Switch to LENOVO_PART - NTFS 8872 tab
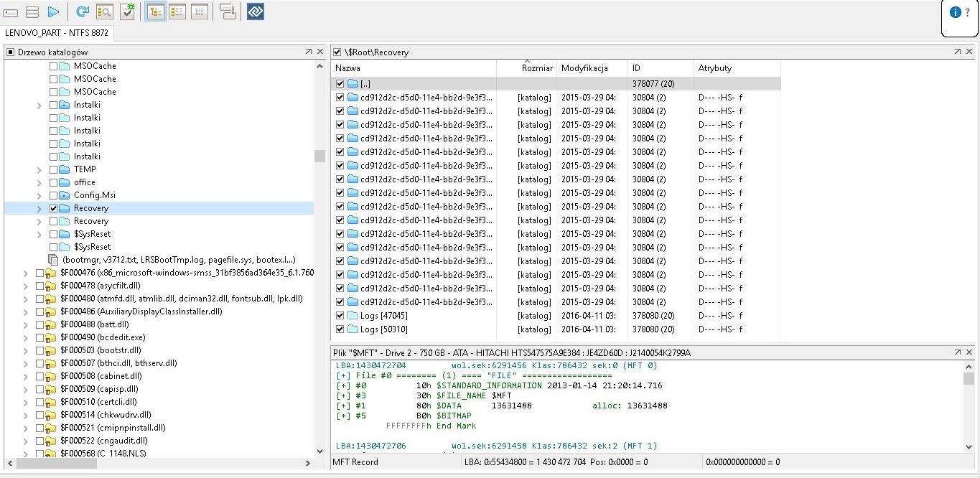Screen dimensions: 980x478 (57, 33)
